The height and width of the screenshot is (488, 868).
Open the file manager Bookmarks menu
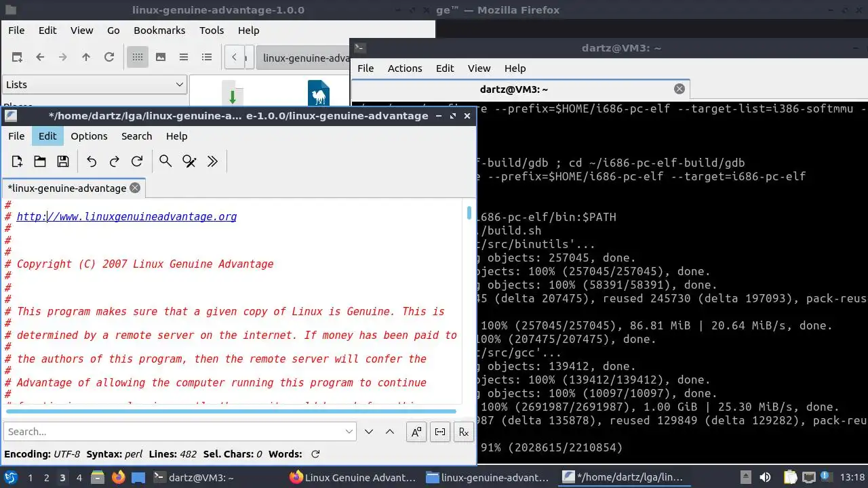159,30
